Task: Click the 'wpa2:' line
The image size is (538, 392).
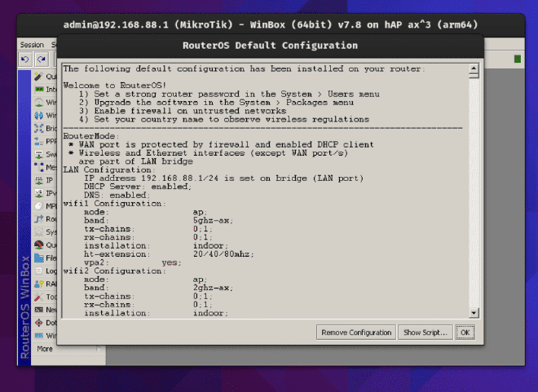Action: 132,262
